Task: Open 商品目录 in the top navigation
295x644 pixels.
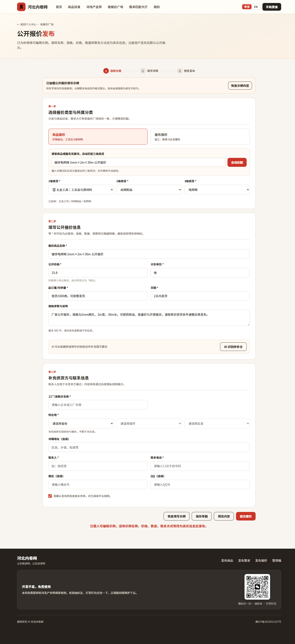Action: [74, 7]
